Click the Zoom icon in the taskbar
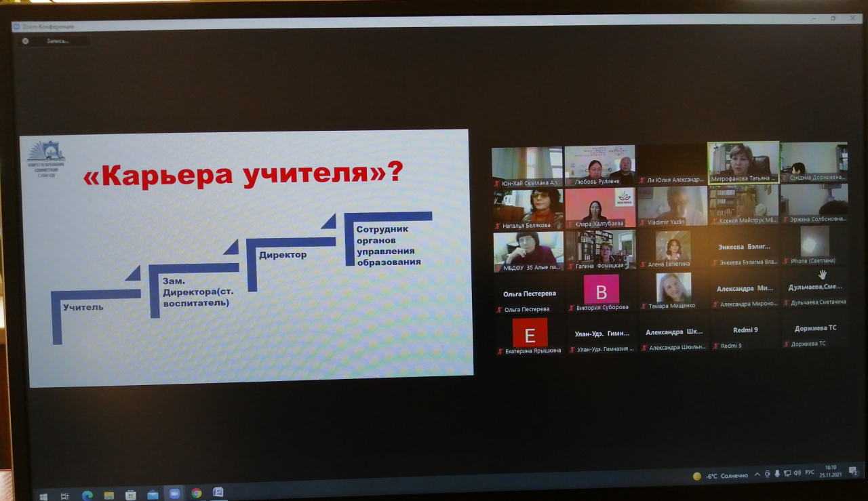Viewport: 868px width, 501px height. point(174,494)
